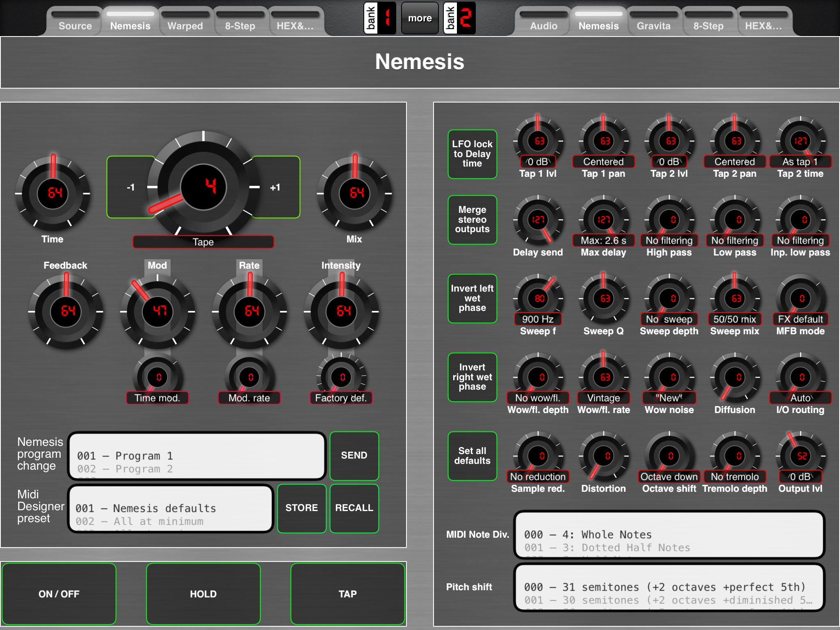Click the Time knob
This screenshot has height=630, width=840.
pyautogui.click(x=52, y=193)
